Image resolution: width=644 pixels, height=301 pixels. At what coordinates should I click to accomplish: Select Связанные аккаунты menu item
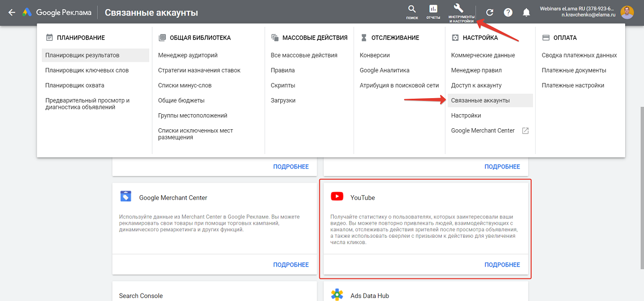(x=490, y=100)
